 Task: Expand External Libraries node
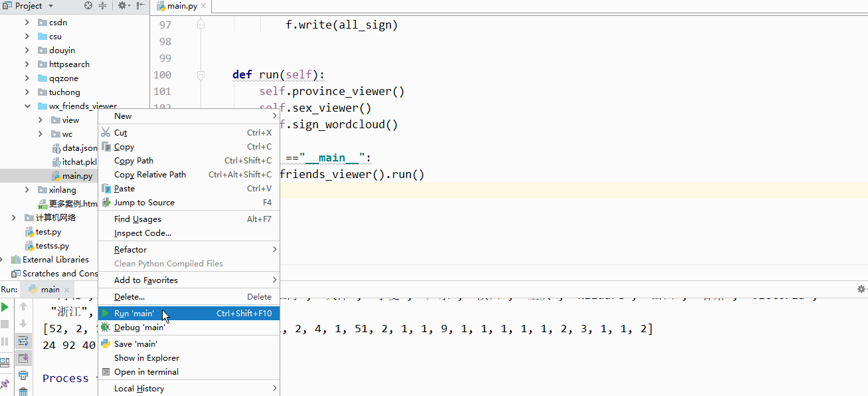click(x=2, y=260)
